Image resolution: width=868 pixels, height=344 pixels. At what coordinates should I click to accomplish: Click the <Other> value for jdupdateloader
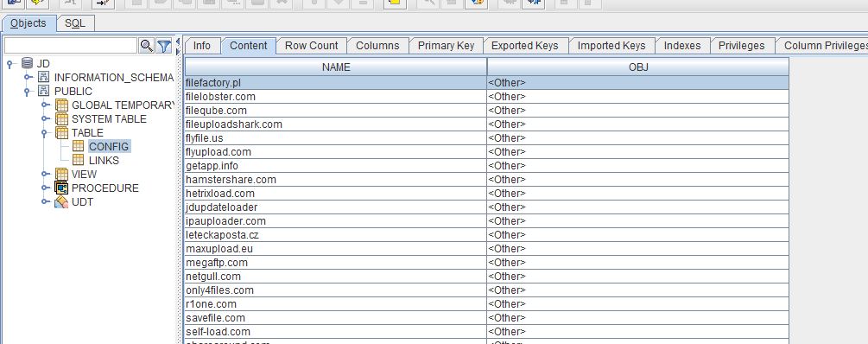point(638,207)
